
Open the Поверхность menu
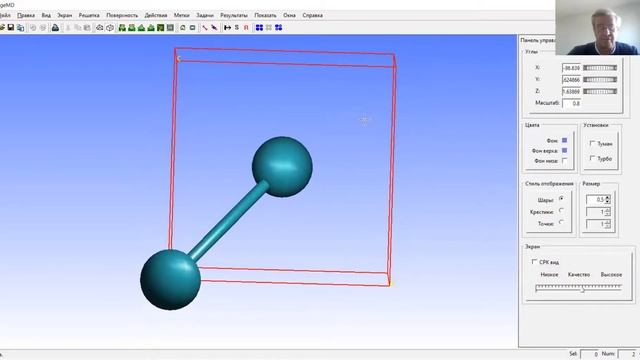[122, 15]
